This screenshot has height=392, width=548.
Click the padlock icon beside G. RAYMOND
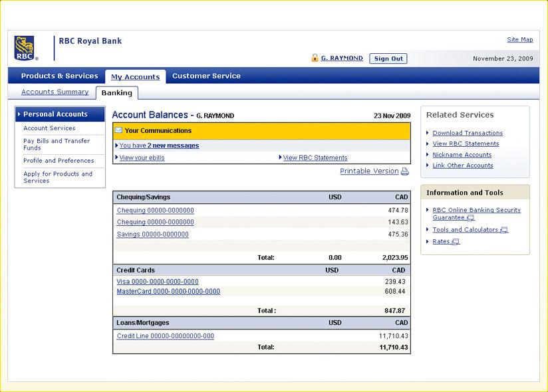tap(315, 58)
